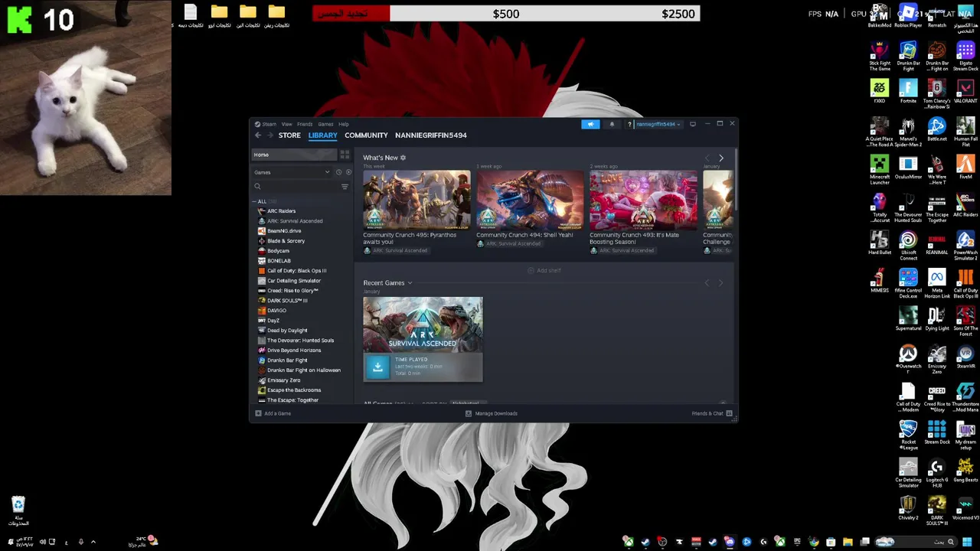
Task: Open Manage Downloads
Action: (491, 413)
